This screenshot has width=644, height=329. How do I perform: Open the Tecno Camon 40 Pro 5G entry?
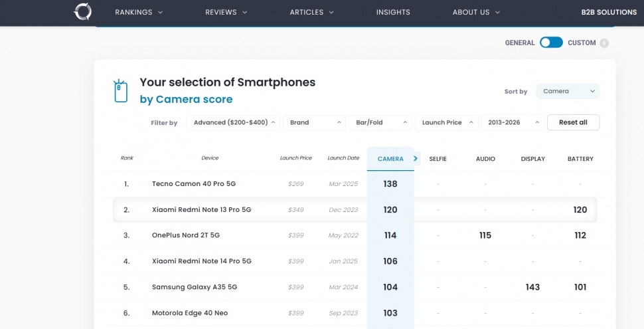[194, 184]
